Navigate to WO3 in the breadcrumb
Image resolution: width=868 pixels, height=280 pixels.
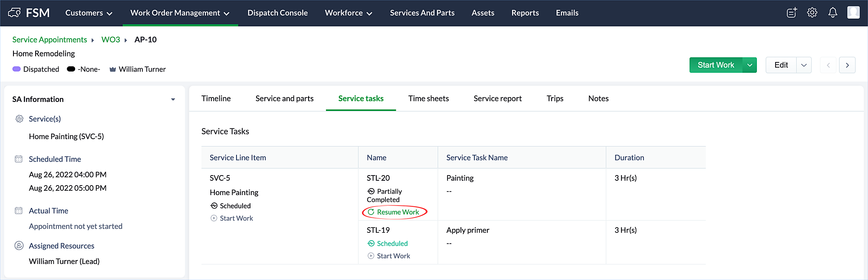(x=111, y=39)
